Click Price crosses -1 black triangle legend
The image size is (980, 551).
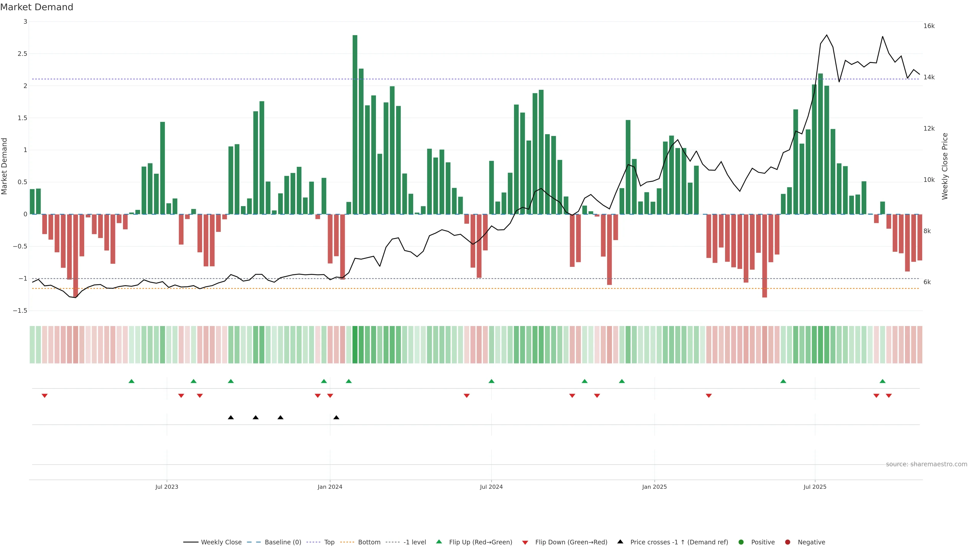pyautogui.click(x=620, y=542)
